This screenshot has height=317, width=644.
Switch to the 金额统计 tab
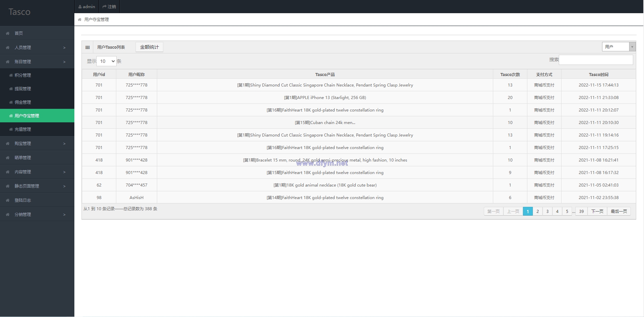(x=149, y=47)
